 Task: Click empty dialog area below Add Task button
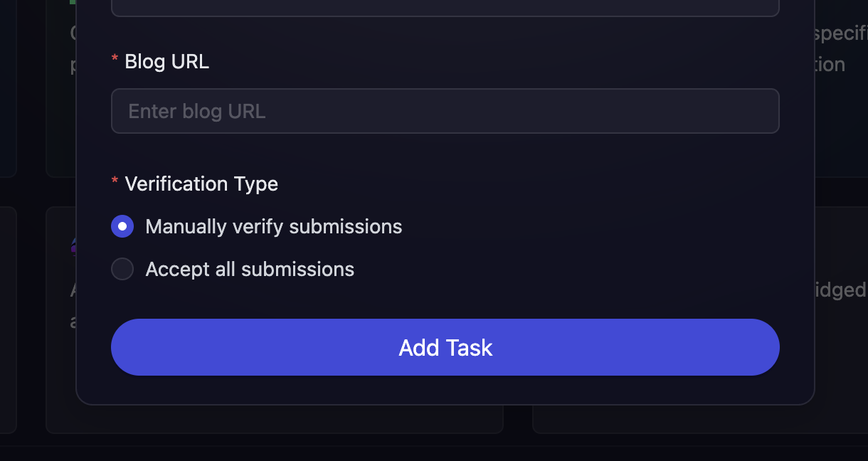pyautogui.click(x=445, y=390)
